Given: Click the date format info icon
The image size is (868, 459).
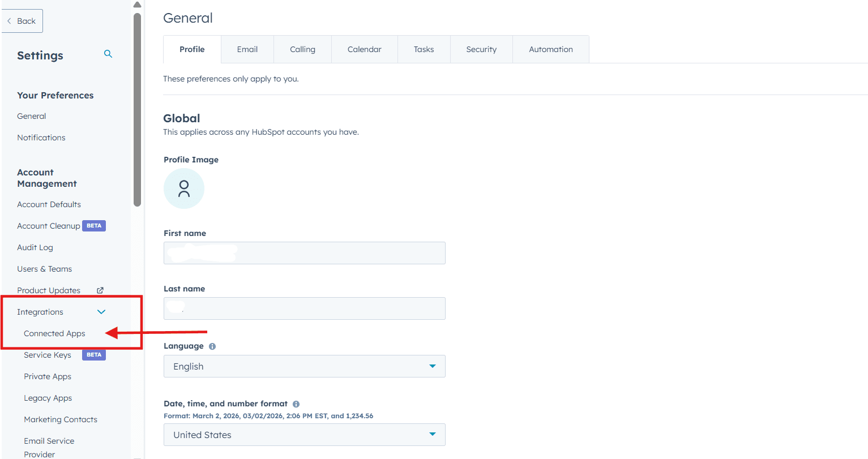Looking at the screenshot, I should coord(296,404).
